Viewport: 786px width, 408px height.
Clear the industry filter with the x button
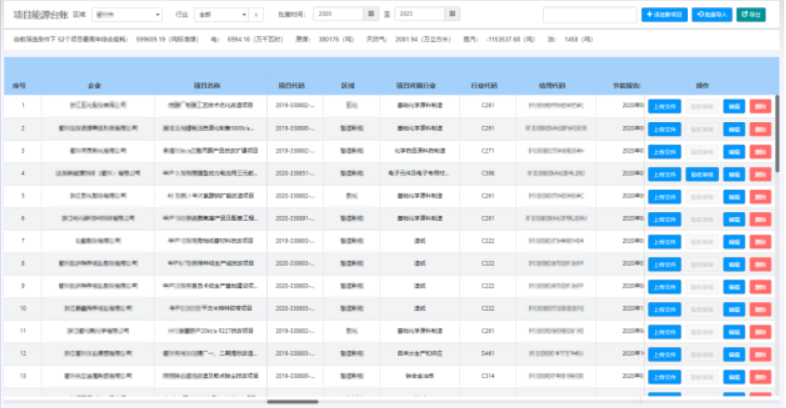pyautogui.click(x=257, y=15)
